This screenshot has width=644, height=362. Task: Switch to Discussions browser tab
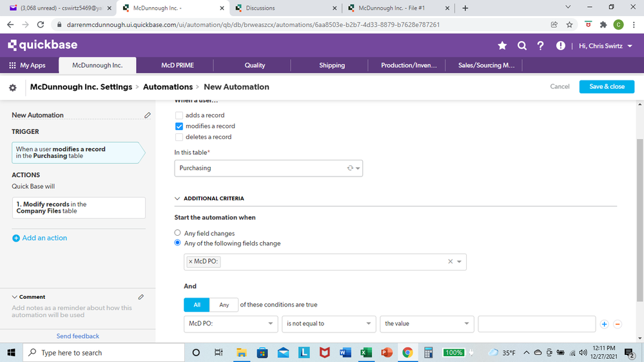tap(285, 8)
